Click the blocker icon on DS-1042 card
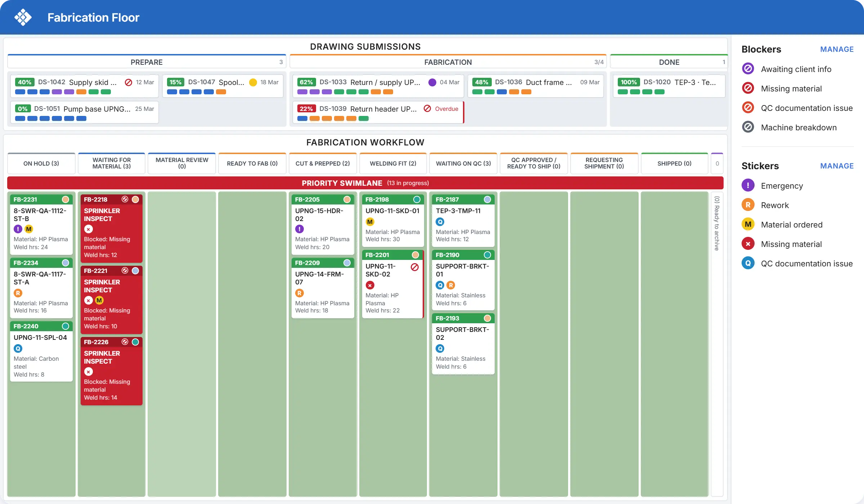 coord(129,82)
